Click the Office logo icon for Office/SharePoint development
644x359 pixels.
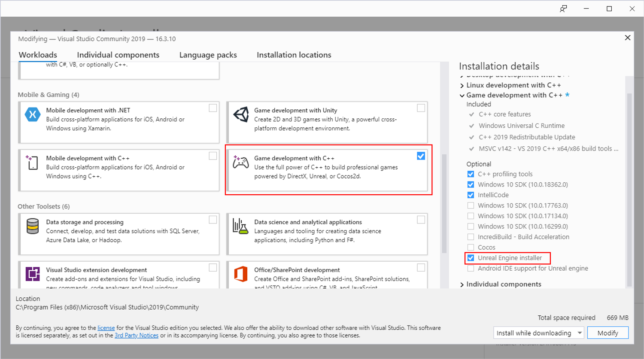241,274
